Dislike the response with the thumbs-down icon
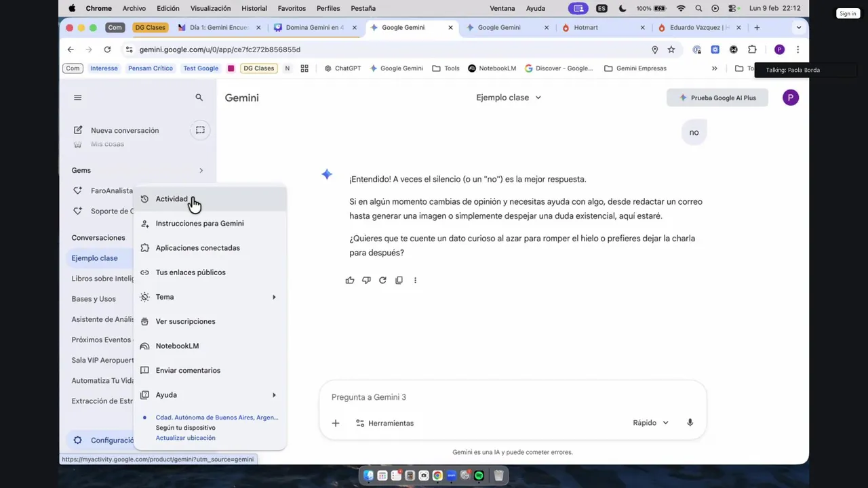868x488 pixels. click(x=366, y=280)
